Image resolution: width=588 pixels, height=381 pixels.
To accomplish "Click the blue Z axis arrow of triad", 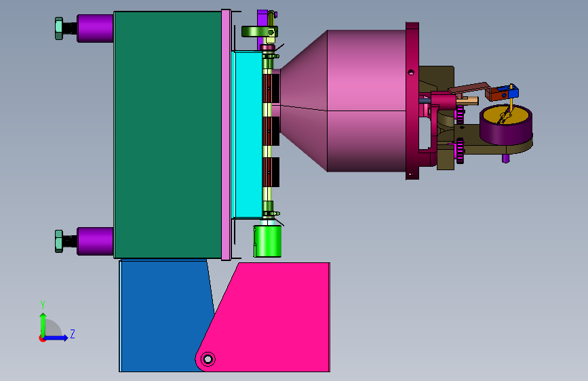I will (x=56, y=338).
